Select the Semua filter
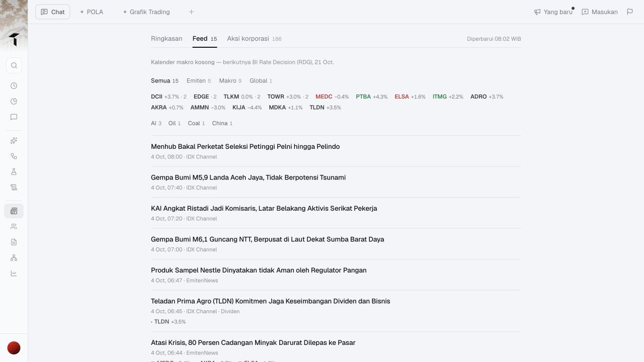 (165, 80)
